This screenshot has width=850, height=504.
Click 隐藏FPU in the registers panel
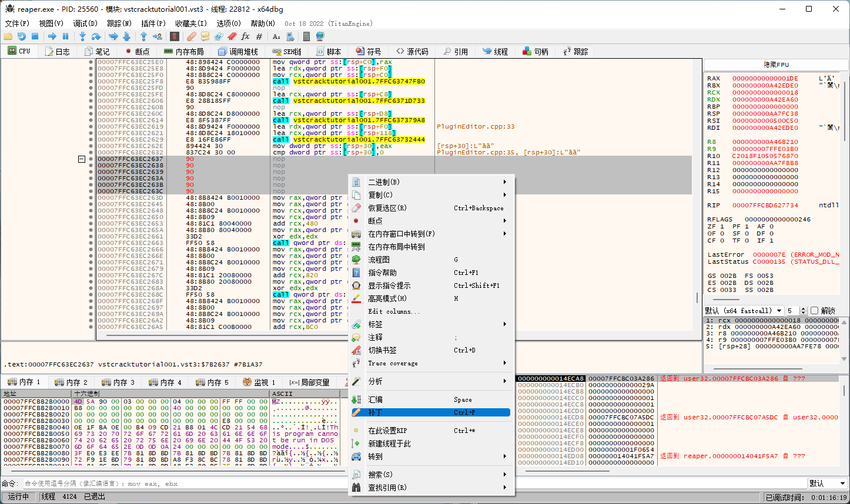776,65
